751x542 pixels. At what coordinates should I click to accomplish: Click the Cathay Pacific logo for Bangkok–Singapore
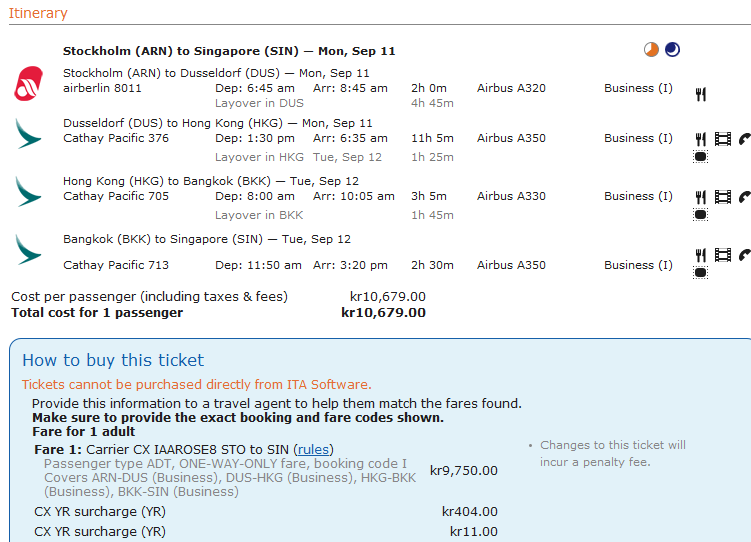[28, 249]
